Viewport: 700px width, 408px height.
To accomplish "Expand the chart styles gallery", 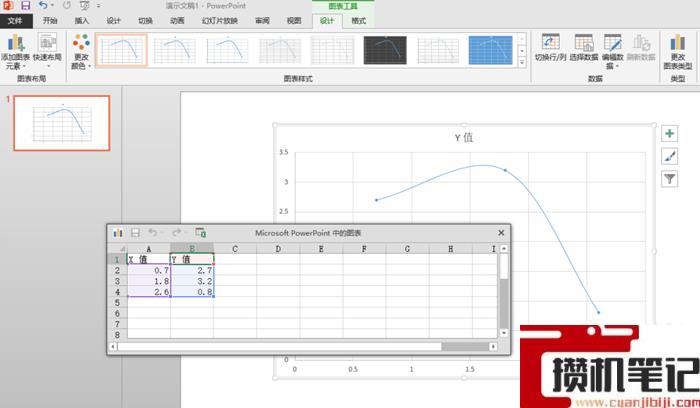I will (x=522, y=62).
